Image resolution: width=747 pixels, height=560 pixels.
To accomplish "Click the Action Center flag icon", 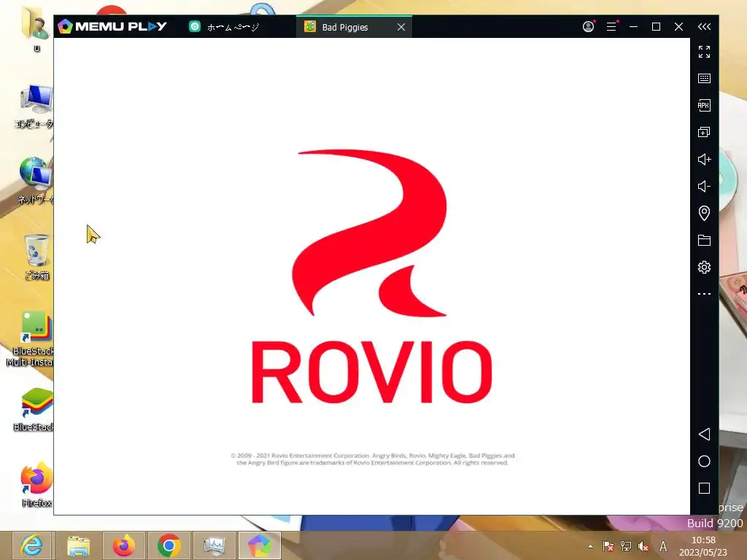I will [x=608, y=546].
